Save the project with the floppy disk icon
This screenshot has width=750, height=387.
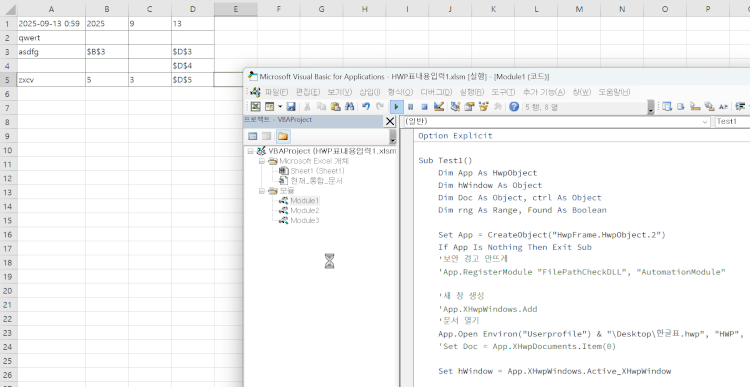[291, 106]
